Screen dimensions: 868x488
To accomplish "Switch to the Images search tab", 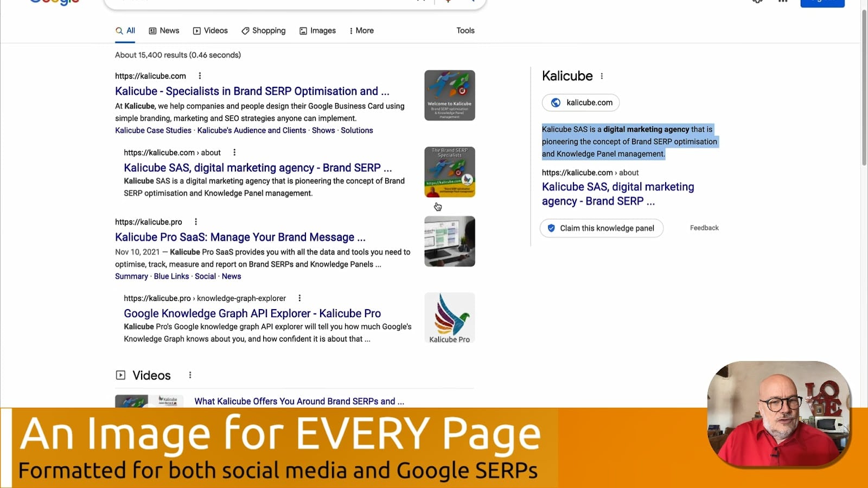I will (317, 31).
